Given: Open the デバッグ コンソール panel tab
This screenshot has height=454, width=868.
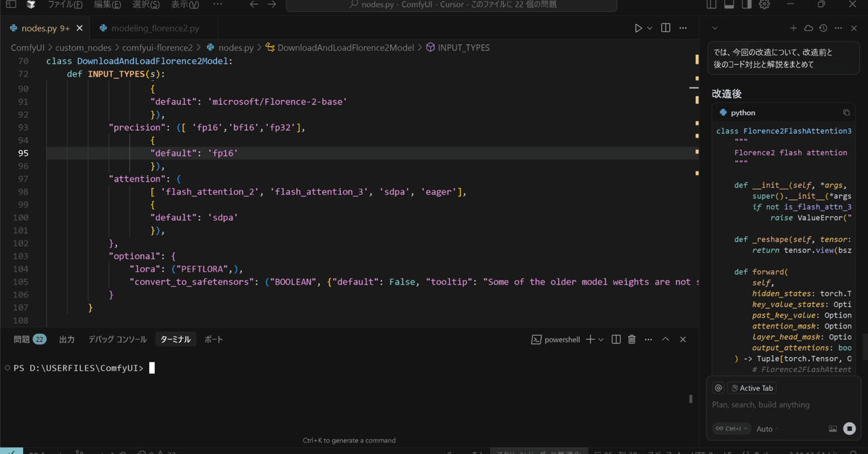Looking at the screenshot, I should (117, 339).
